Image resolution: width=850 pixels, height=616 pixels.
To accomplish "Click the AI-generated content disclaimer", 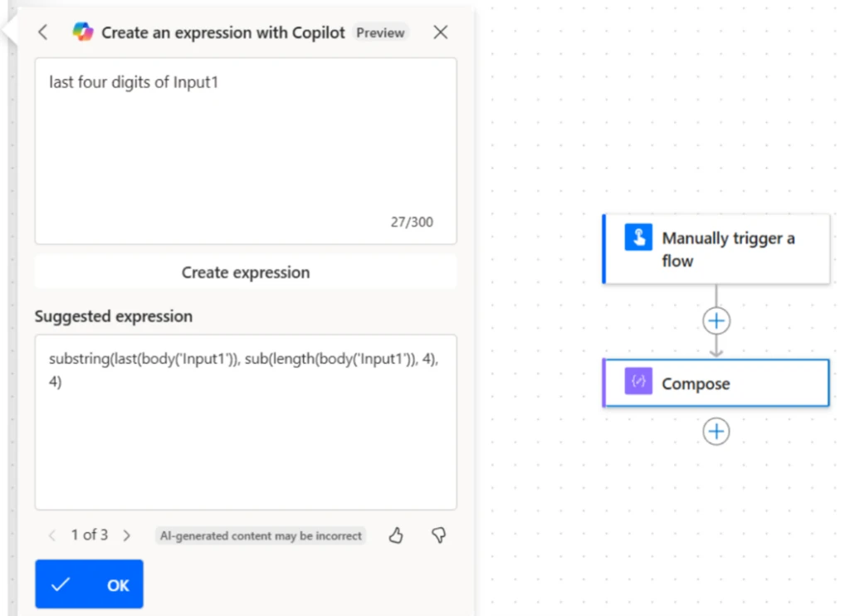I will click(260, 536).
